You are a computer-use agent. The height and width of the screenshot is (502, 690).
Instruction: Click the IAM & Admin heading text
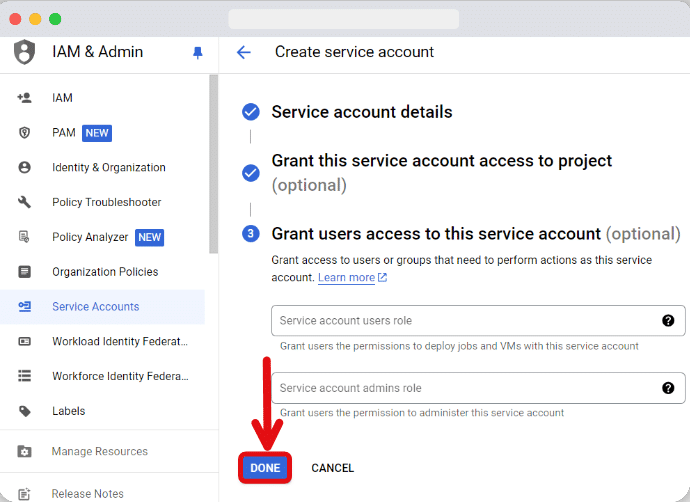click(97, 51)
